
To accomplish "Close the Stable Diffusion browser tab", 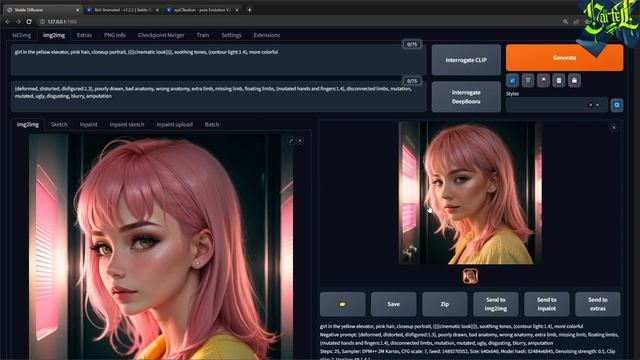I will pyautogui.click(x=78, y=10).
